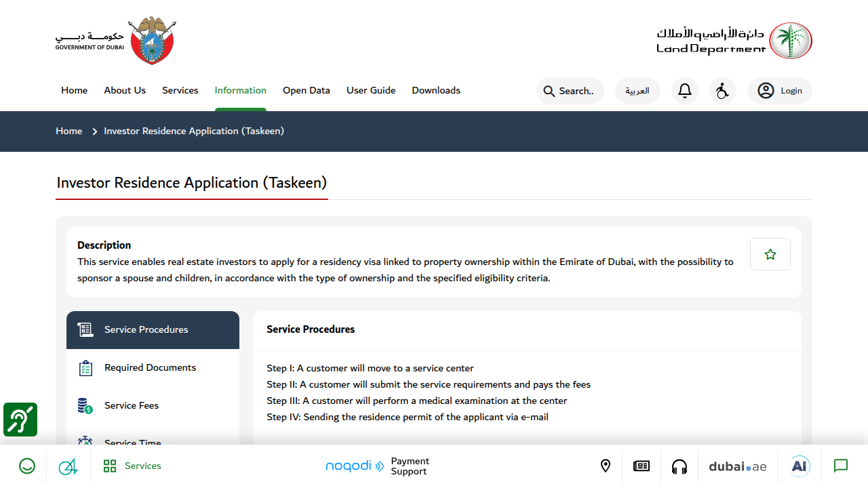Open the AI assistant icon
This screenshot has height=488, width=868.
tap(800, 466)
